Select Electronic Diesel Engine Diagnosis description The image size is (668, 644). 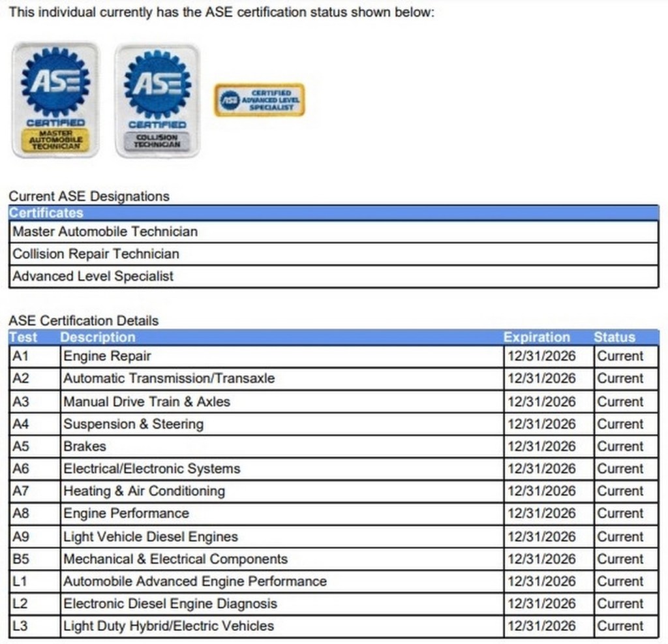[x=170, y=604]
